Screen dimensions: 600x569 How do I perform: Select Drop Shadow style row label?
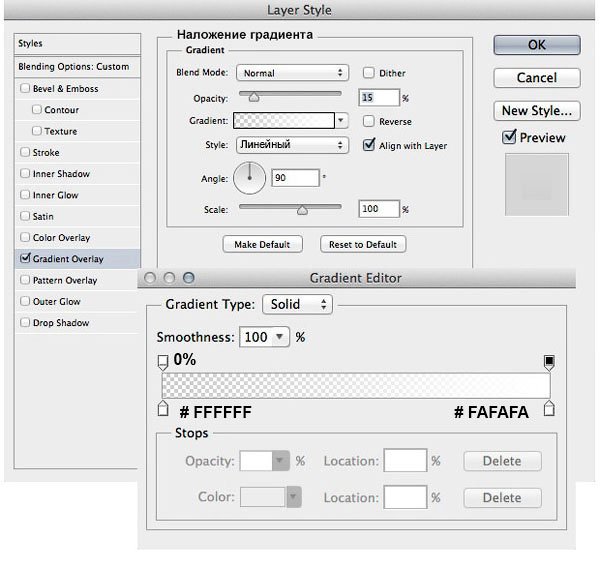point(61,323)
